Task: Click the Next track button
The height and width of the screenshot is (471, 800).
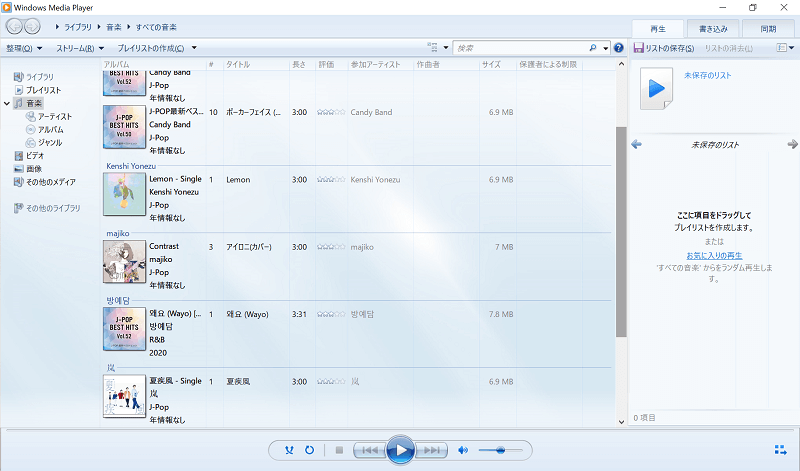Action: tap(432, 450)
